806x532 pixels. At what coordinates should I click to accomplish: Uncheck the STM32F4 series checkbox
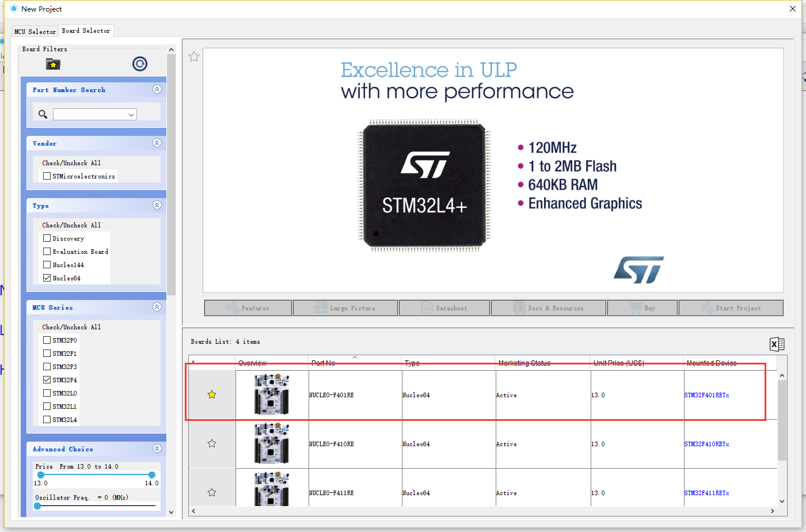tap(47, 379)
